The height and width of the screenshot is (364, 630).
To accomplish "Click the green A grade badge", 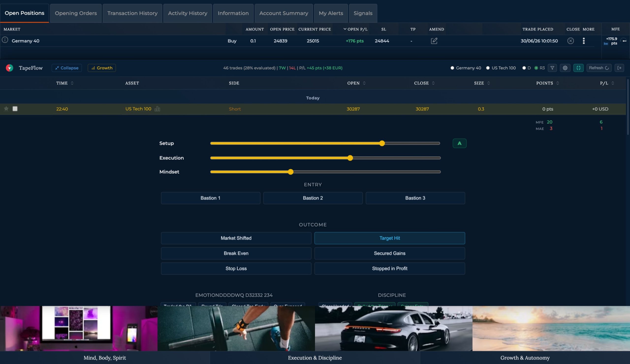I will click(x=459, y=143).
